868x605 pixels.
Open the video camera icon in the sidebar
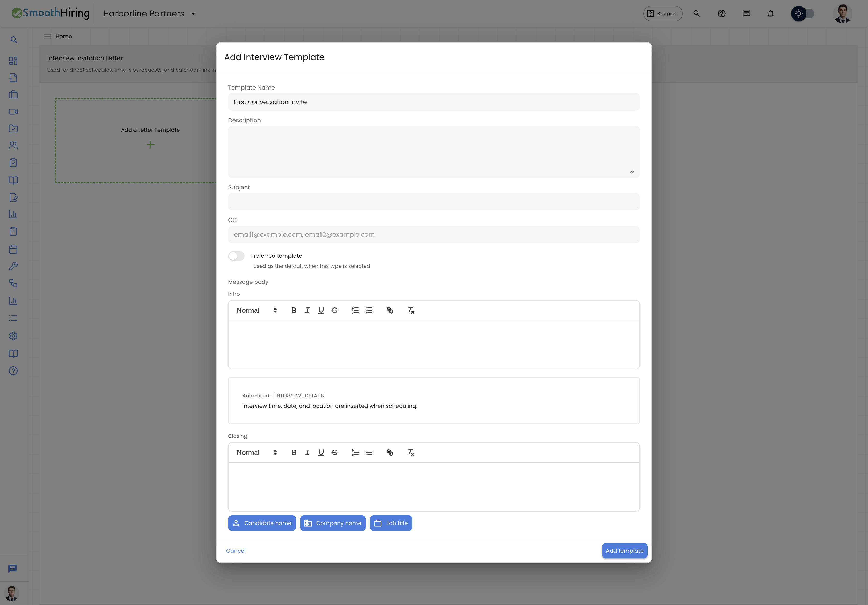[x=13, y=112]
